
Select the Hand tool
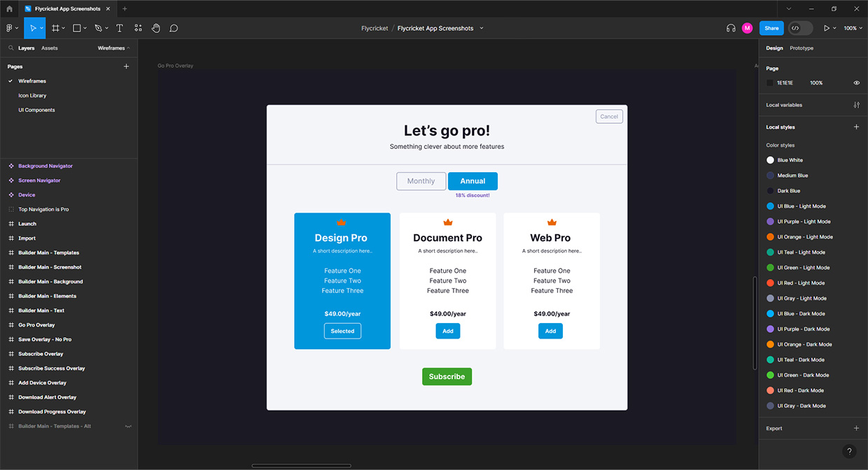coord(156,28)
